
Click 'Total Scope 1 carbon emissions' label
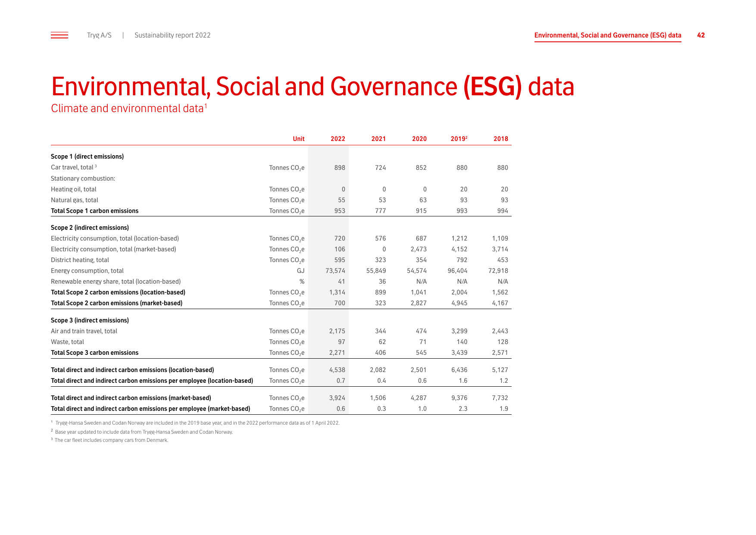pyautogui.click(x=95, y=211)
